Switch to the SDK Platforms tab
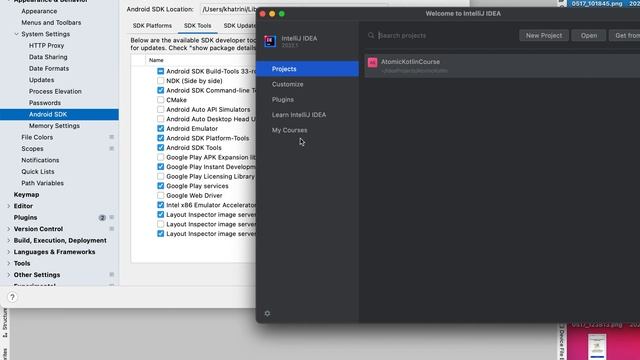 click(152, 26)
